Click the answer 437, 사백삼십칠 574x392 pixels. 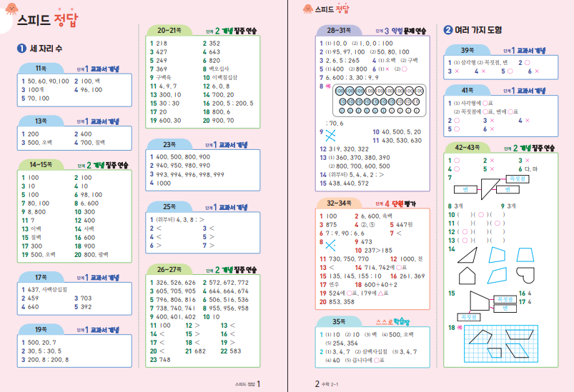coord(44,290)
